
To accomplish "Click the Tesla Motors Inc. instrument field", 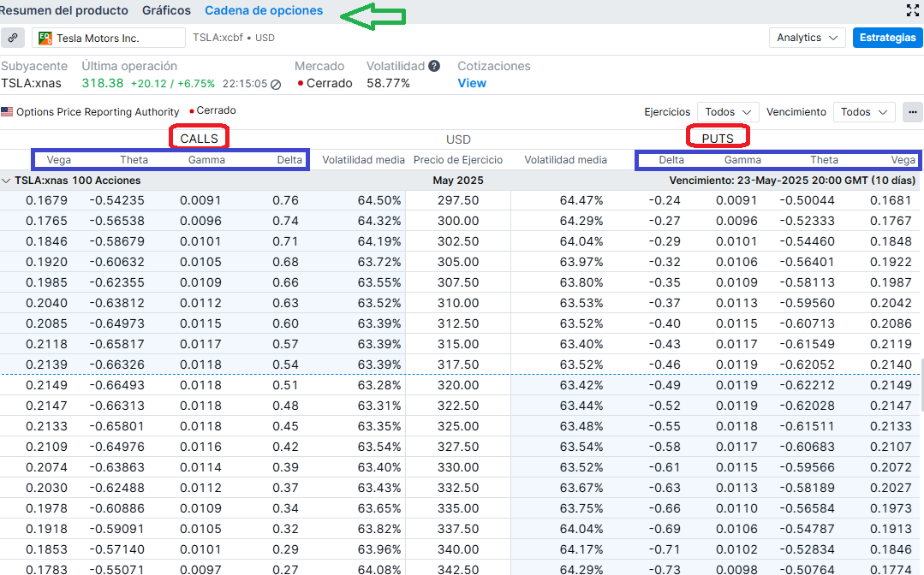I will coord(109,38).
